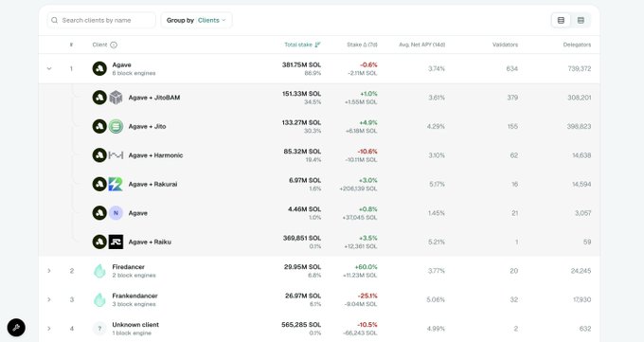Click the Harmonic waveform icon
The width and height of the screenshot is (644, 342).
116,155
